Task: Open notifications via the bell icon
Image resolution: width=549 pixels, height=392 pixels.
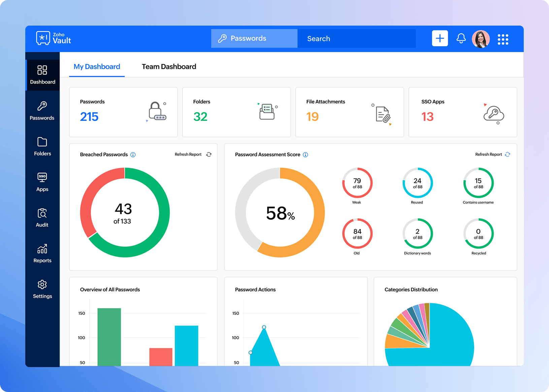Action: [x=461, y=38]
